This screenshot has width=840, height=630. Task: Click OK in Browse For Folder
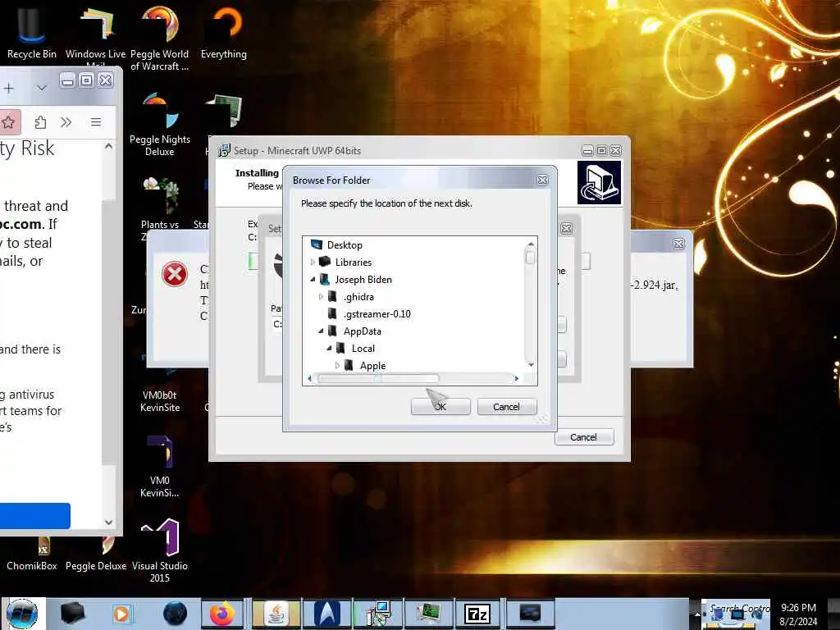441,407
